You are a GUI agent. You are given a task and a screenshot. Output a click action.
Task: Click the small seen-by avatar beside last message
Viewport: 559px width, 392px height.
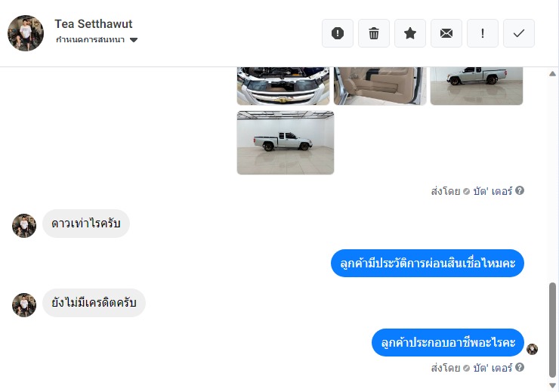pyautogui.click(x=533, y=349)
